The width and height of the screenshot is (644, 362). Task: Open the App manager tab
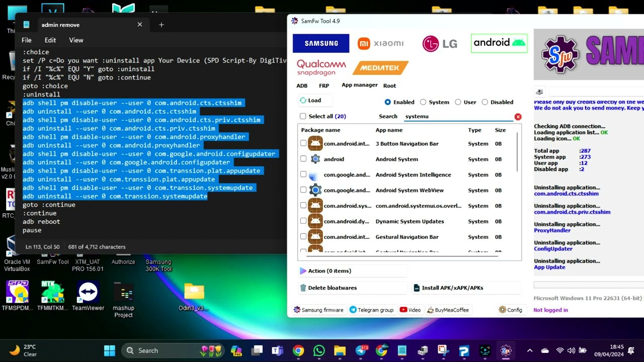pyautogui.click(x=360, y=85)
